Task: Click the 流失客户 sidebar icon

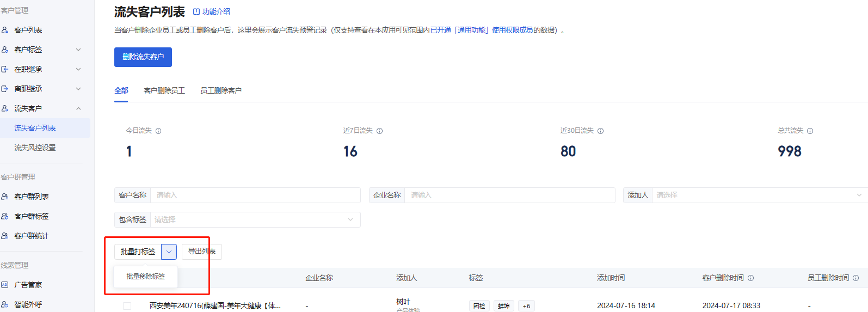Action: point(5,108)
